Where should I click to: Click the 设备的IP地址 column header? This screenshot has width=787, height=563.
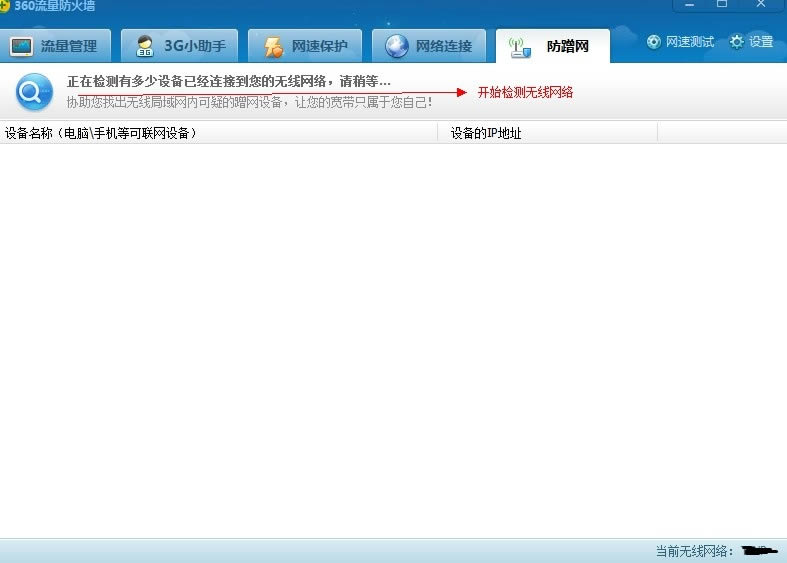[486, 133]
